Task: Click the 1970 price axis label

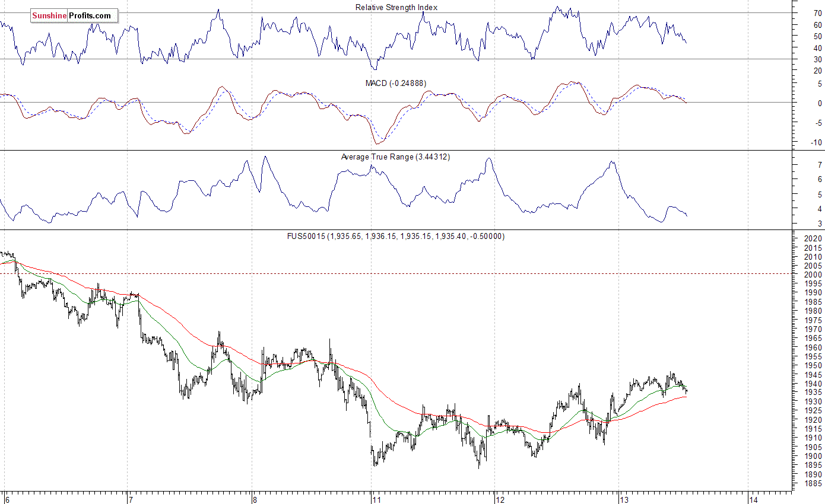Action: pos(813,329)
